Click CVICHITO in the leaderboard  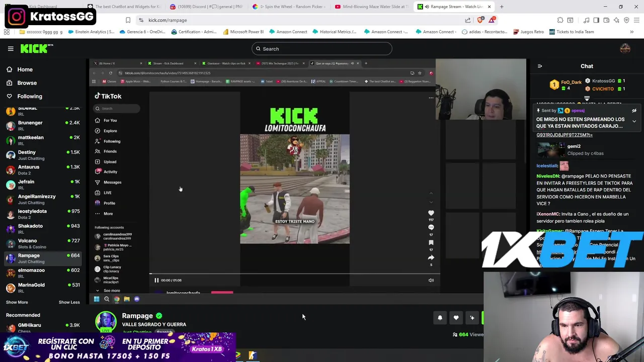[x=603, y=89]
